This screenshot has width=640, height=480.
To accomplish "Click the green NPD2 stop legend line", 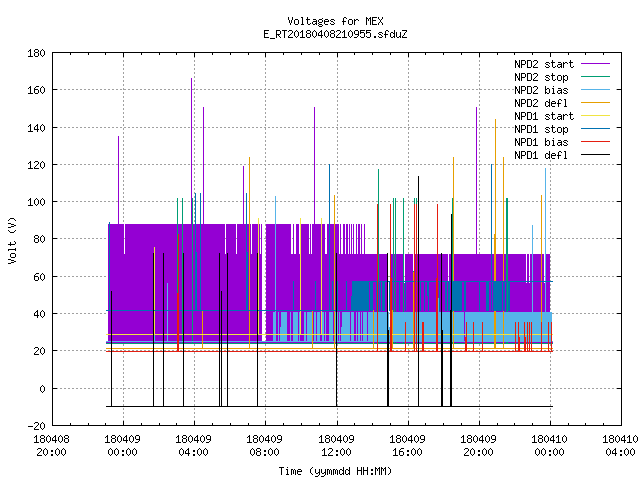I will (595, 77).
